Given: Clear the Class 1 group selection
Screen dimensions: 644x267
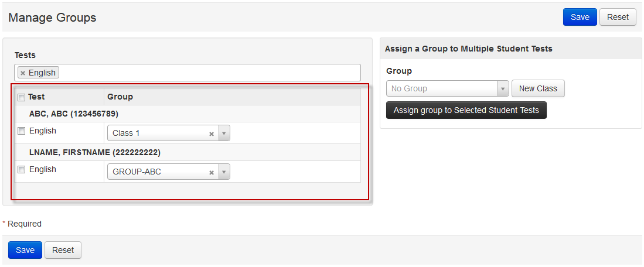Looking at the screenshot, I should [x=212, y=133].
